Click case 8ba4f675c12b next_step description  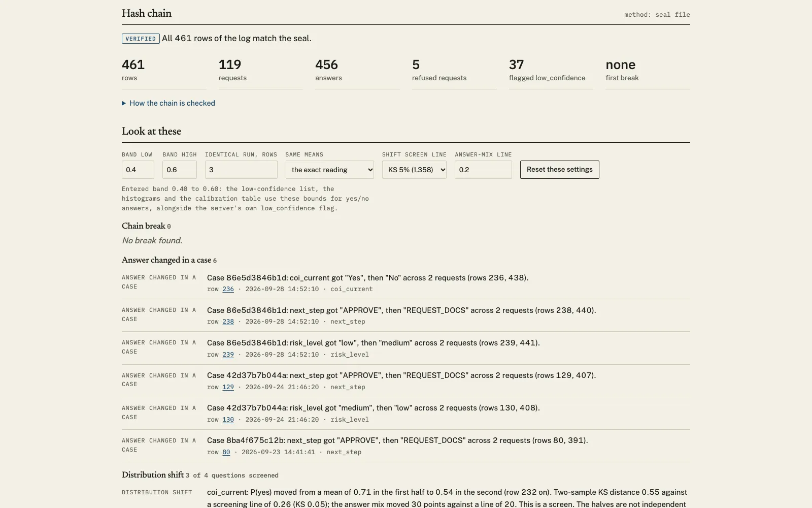[x=397, y=440]
